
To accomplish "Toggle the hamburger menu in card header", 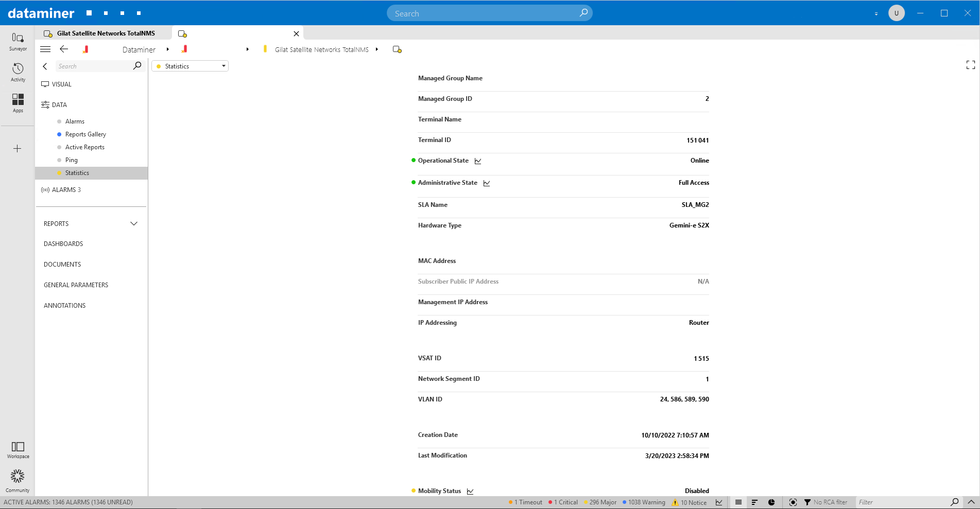I will [45, 49].
